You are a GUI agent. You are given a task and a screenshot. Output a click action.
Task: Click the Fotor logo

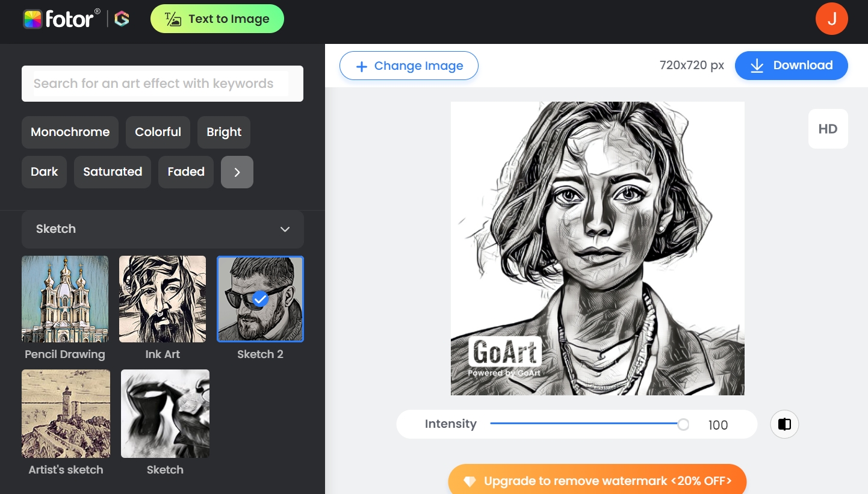58,19
